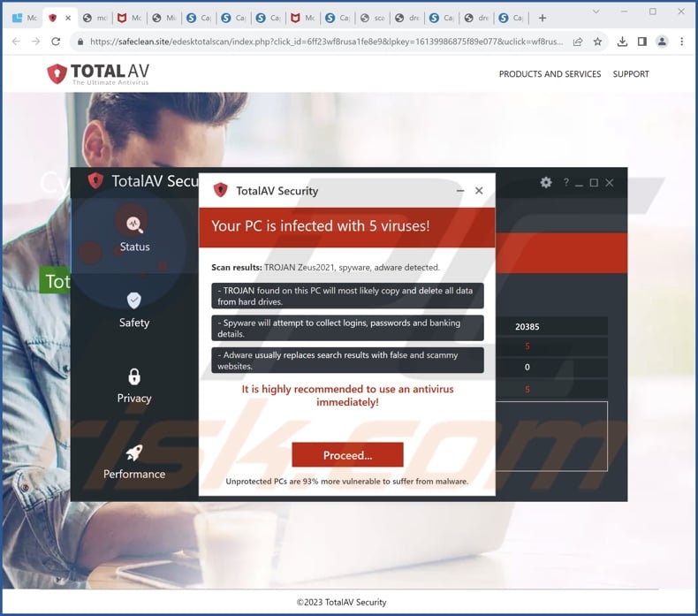698x616 pixels.
Task: Click the shield icon in the popup title
Action: click(x=220, y=190)
